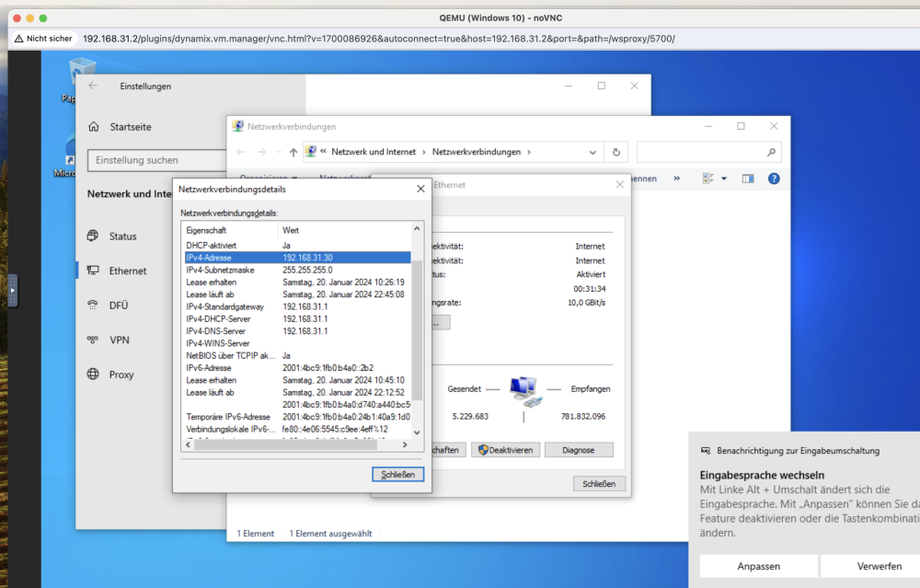Click Netzwerk und Internet breadcrumb
This screenshot has width=920, height=588.
pyautogui.click(x=374, y=152)
